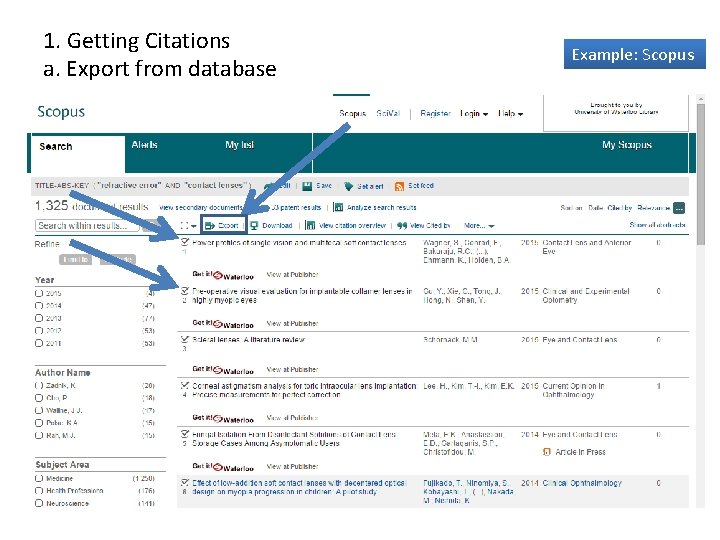Open View at Publisher under Scleral lenses article

click(x=292, y=369)
